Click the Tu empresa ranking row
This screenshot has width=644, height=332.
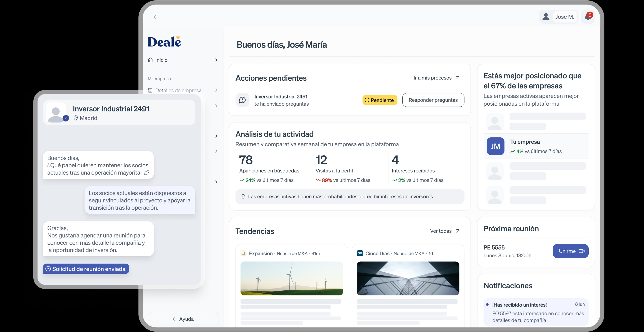[x=536, y=146]
